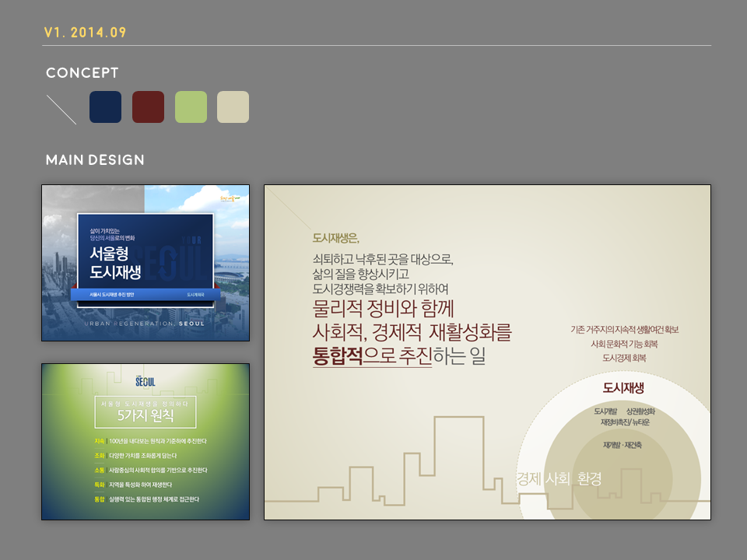
Task: Click the '통합' principle row in the green slide
Action: pyautogui.click(x=147, y=499)
